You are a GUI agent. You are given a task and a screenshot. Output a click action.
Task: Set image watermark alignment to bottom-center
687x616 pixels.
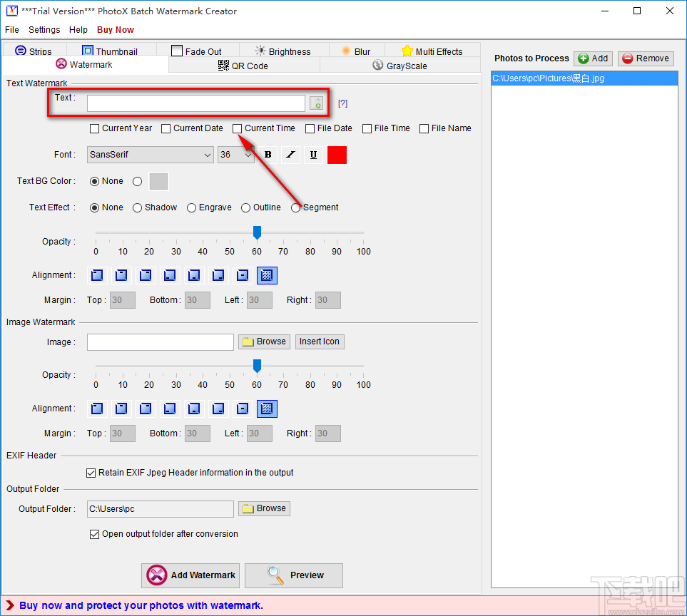coord(194,409)
